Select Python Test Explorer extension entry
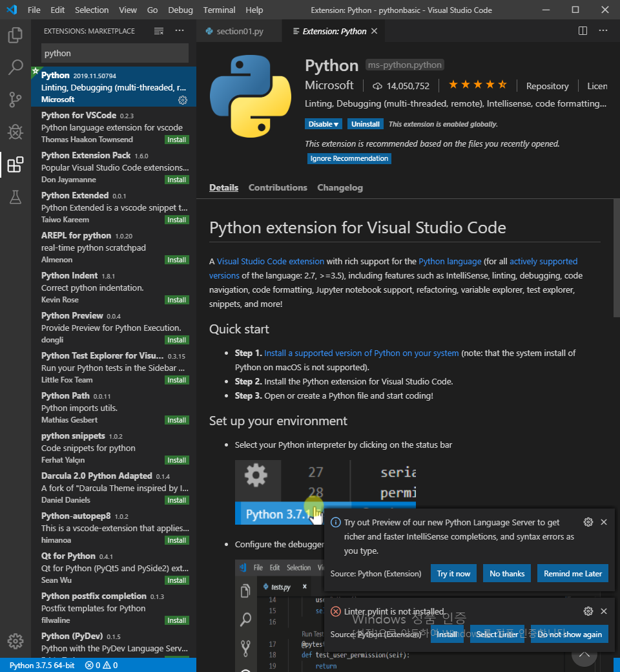 point(114,367)
